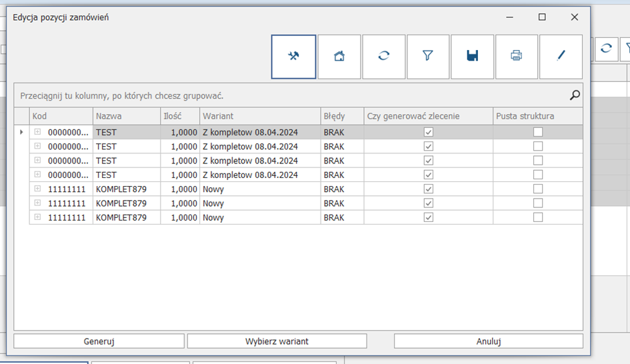Sort by the Nazwa column header
The image size is (630, 364).
pos(126,116)
